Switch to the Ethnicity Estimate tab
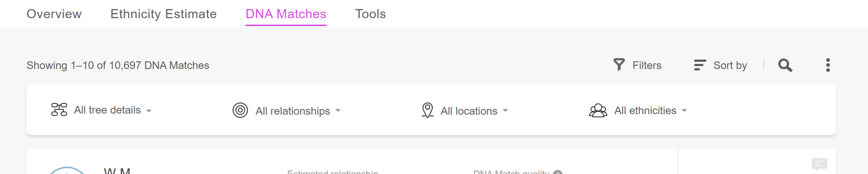This screenshot has height=174, width=868. click(164, 14)
